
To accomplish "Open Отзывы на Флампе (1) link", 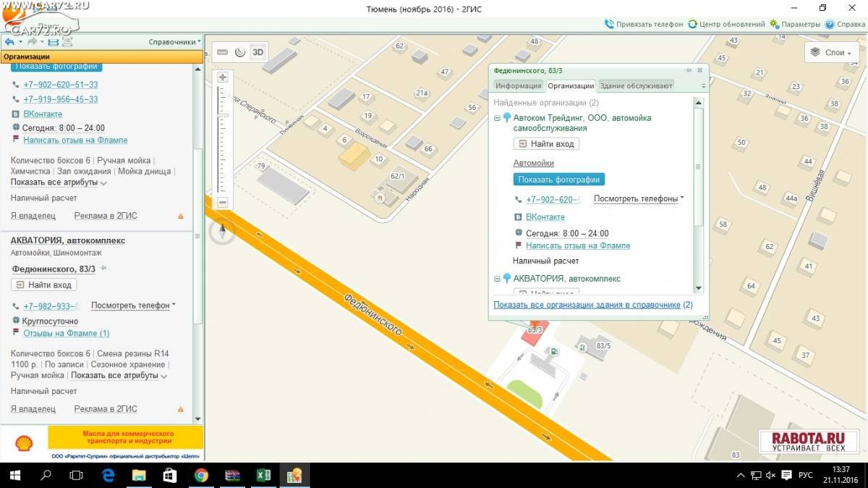I will click(x=67, y=333).
